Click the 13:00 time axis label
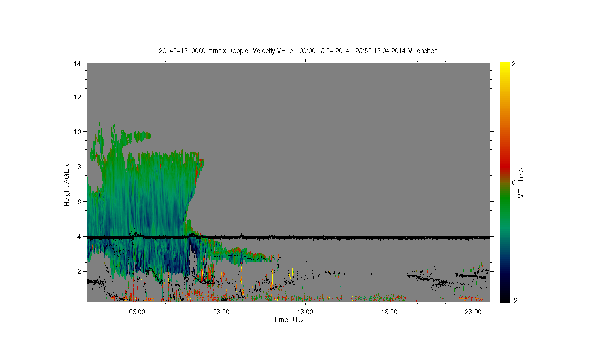Viewport: 607px width, 364px height. click(x=305, y=312)
